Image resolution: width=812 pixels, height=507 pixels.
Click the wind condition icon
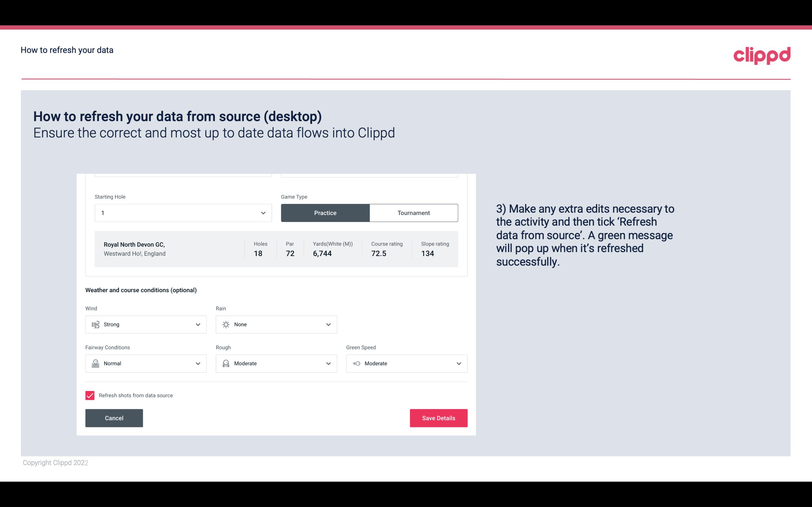click(95, 324)
